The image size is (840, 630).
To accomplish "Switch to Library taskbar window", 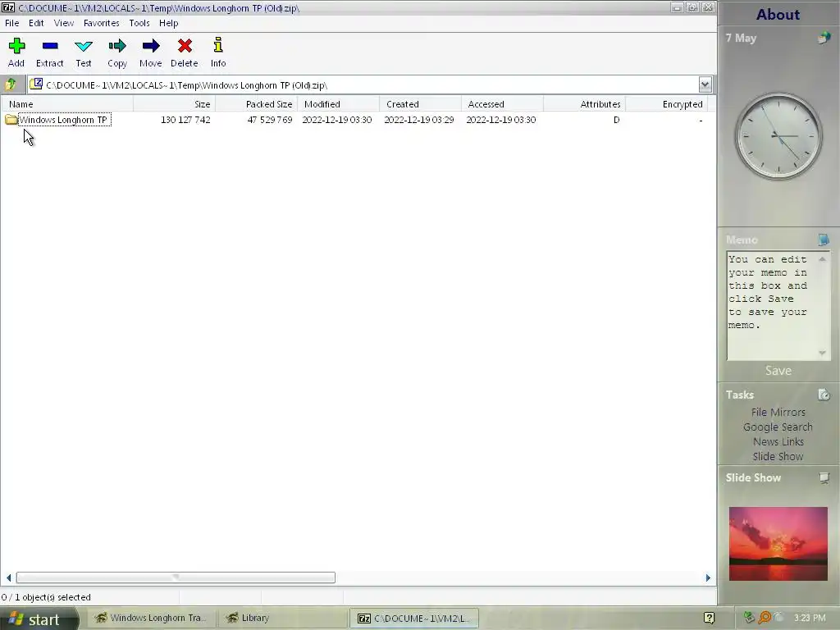I will tap(282, 618).
